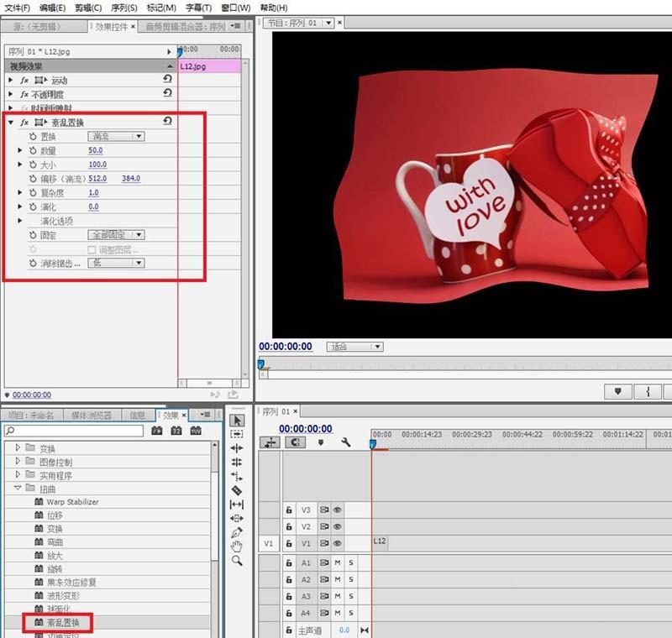Viewport: 672px width, 638px height.
Task: Open the 适合 zoom level dropdown under the monitor
Action: 354,347
